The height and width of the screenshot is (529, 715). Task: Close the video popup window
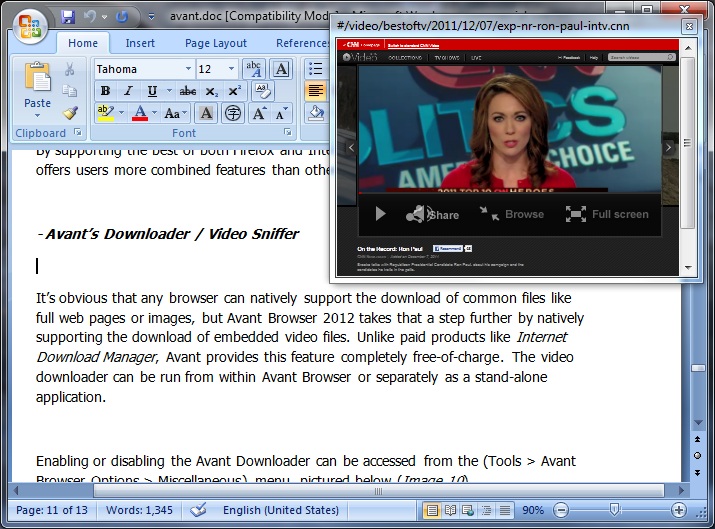[689, 26]
